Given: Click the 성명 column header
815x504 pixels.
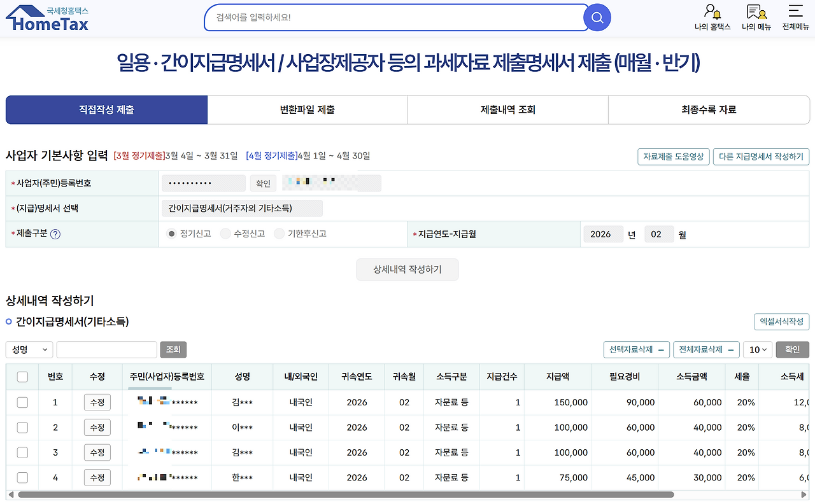Looking at the screenshot, I should point(243,377).
